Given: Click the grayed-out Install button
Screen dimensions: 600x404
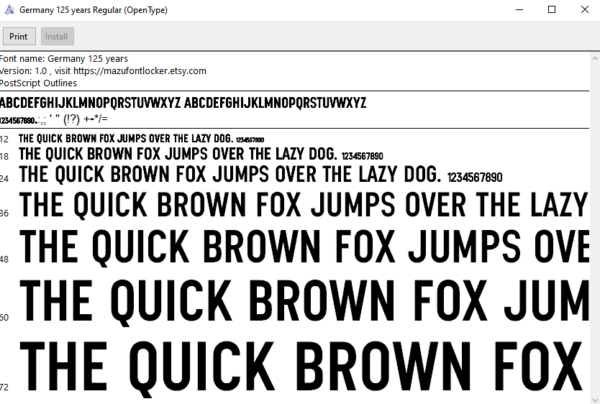Looking at the screenshot, I should [x=57, y=36].
